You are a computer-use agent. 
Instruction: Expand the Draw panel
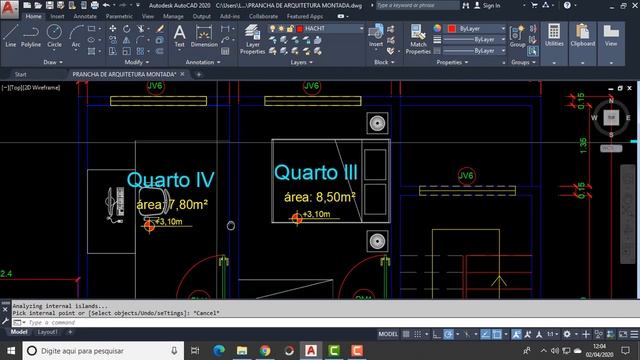(x=53, y=62)
